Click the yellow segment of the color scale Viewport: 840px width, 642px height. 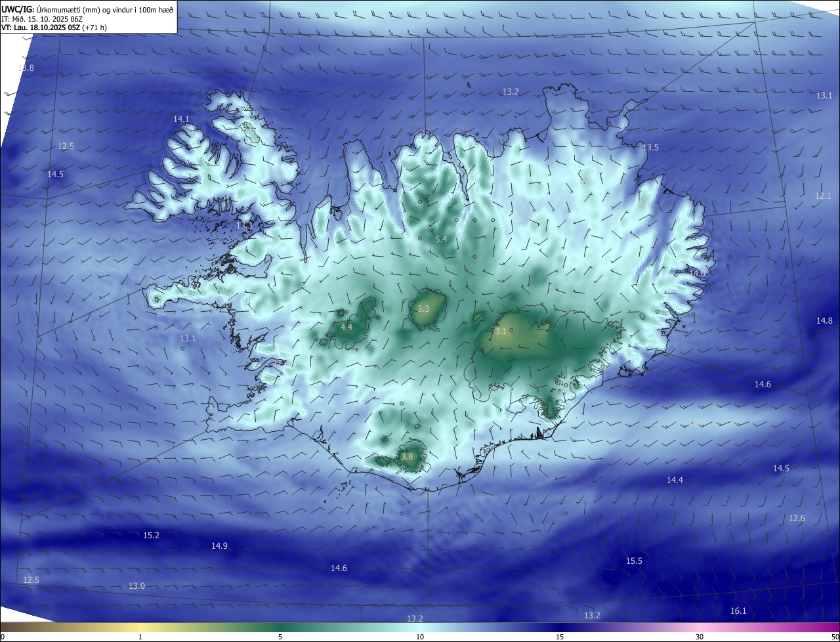[x=141, y=627]
